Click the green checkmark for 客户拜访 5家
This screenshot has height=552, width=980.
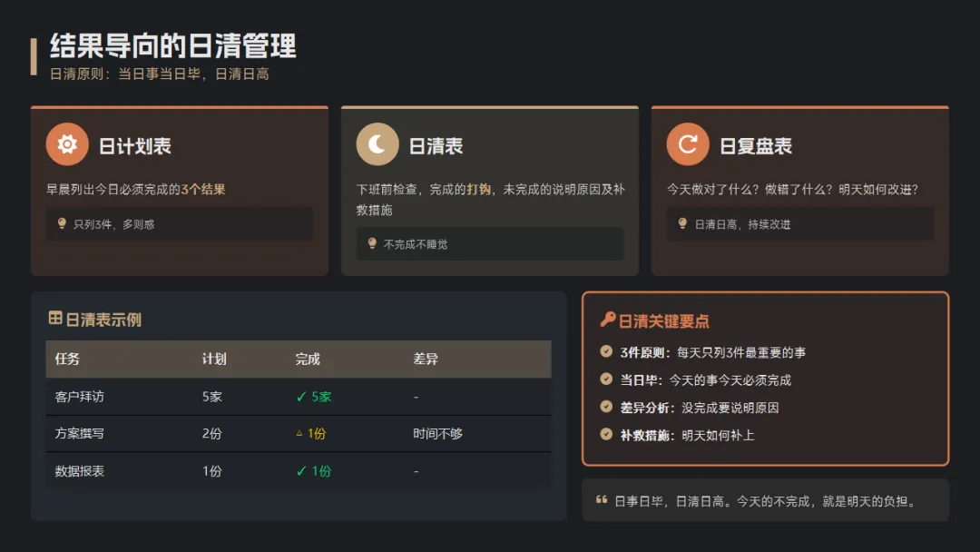pos(301,397)
